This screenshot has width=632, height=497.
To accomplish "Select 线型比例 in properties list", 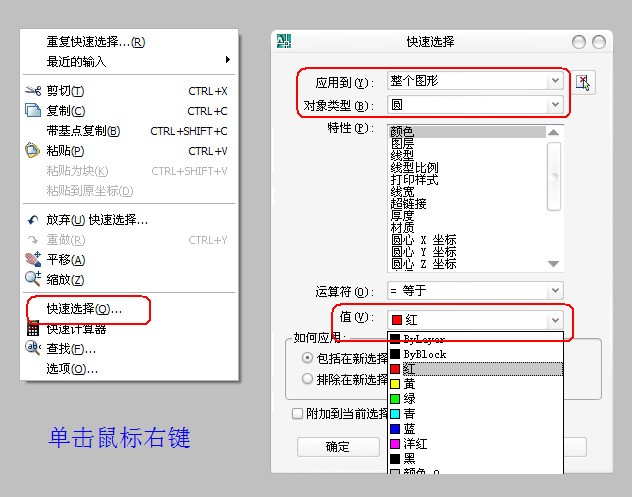I will click(x=467, y=168).
